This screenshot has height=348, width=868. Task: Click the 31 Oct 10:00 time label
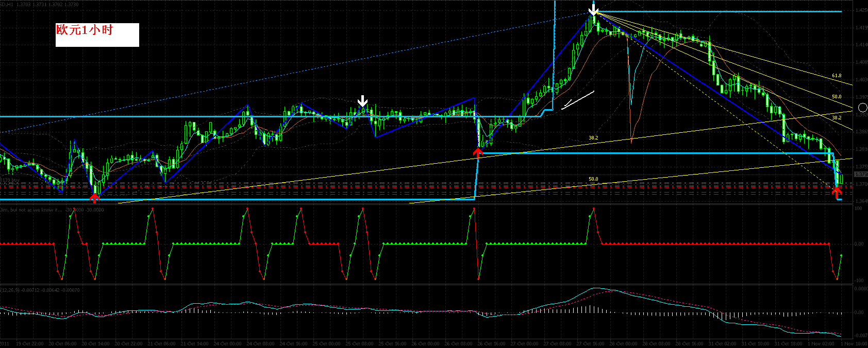point(755,343)
